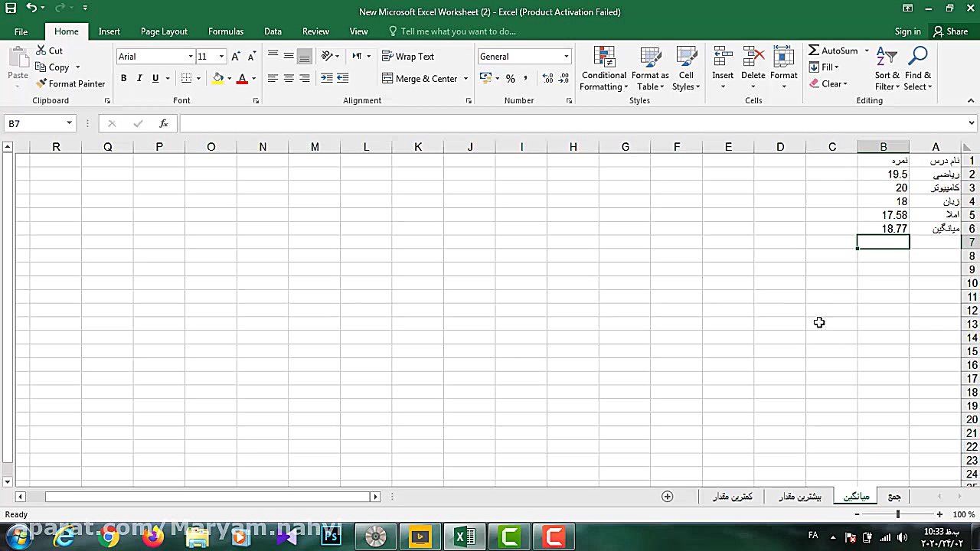Apply comma style number format
Image resolution: width=980 pixels, height=551 pixels.
coord(525,78)
